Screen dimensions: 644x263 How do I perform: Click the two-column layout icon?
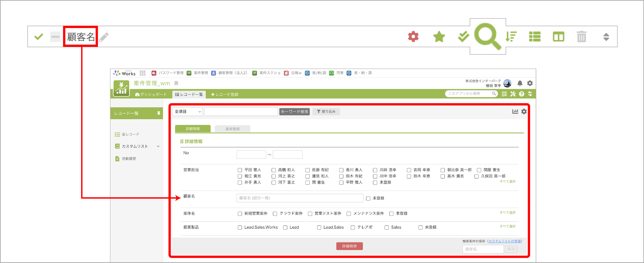pos(558,37)
